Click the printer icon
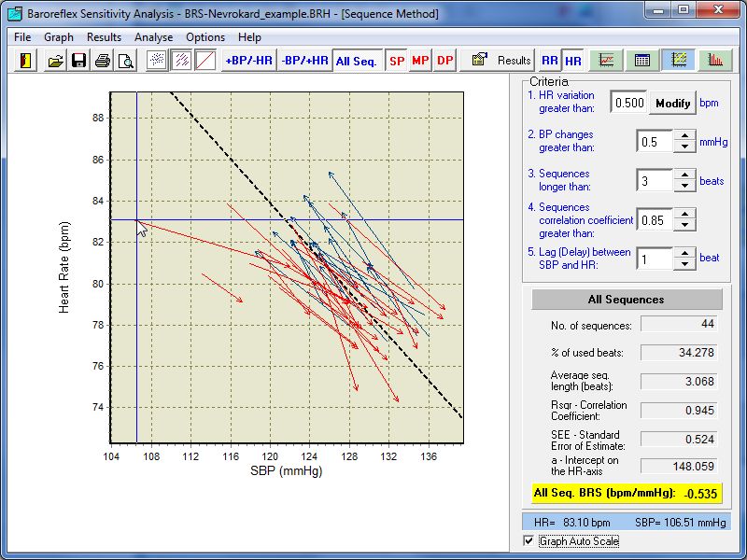The height and width of the screenshot is (560, 747). click(103, 61)
